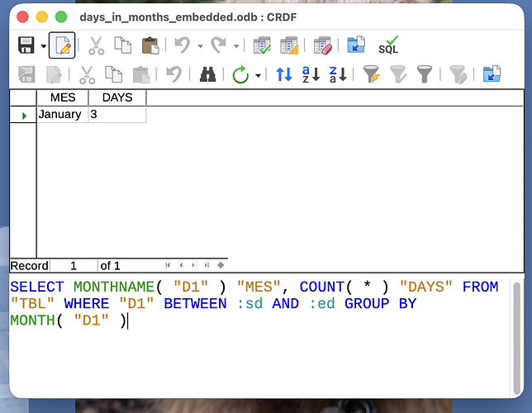The image size is (532, 413).
Task: Click the Run Query icon
Action: click(263, 45)
